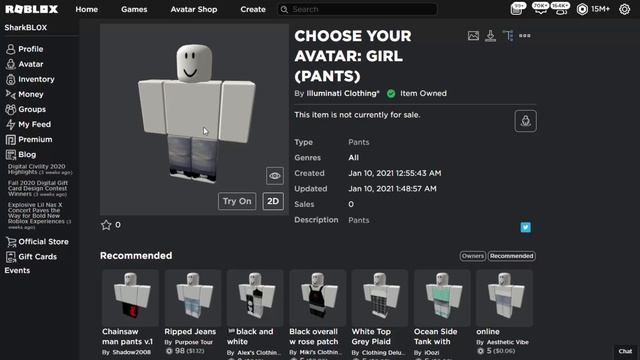
Task: Open the Chat panel
Action: [625, 351]
